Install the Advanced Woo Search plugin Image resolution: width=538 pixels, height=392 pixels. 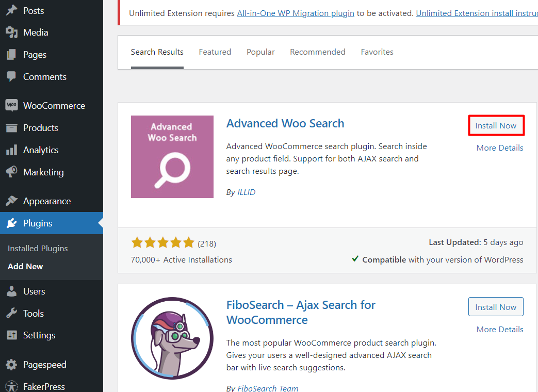point(496,125)
